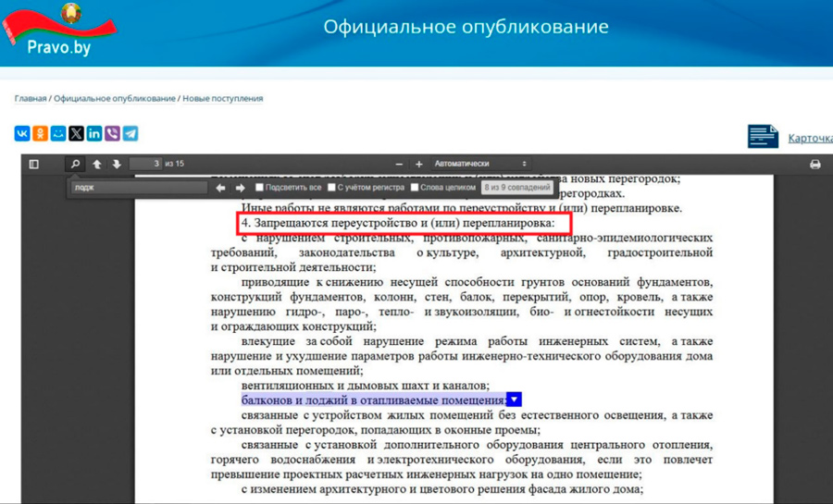This screenshot has width=833, height=504.
Task: Click the page number field showing 3
Action: click(145, 164)
